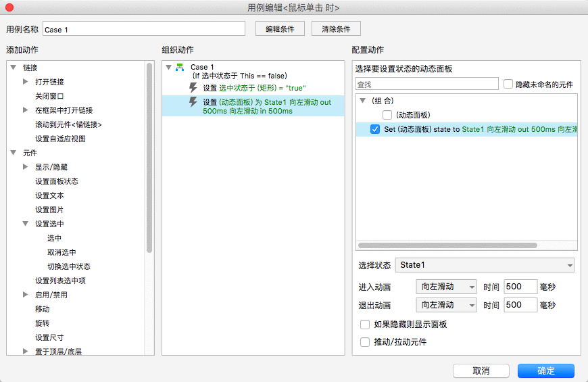Click the 查找 search field
Viewport: 588px width, 382px height.
[x=426, y=84]
